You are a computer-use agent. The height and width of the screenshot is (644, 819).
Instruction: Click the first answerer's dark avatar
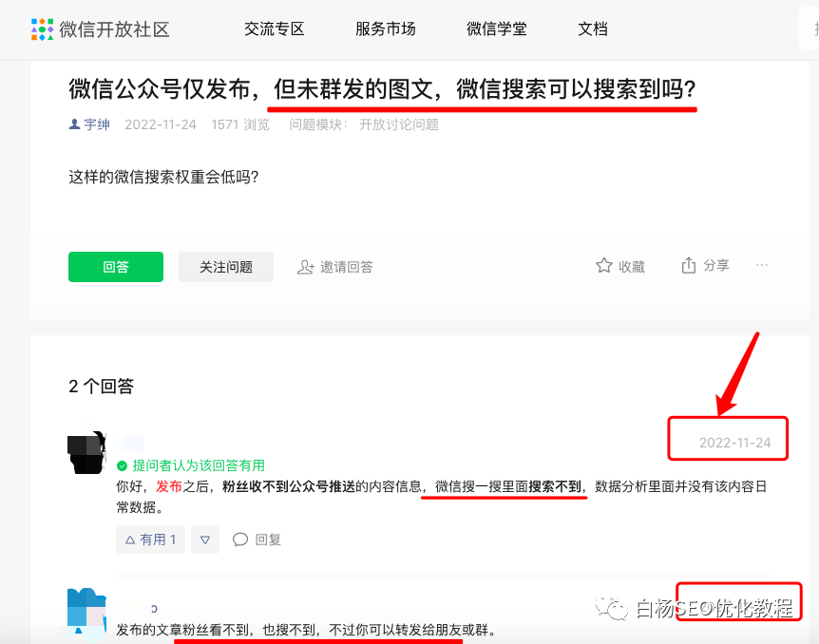click(x=86, y=452)
